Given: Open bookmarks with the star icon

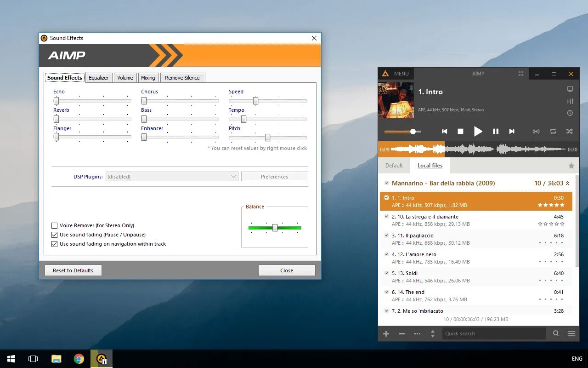Looking at the screenshot, I should pos(571,166).
